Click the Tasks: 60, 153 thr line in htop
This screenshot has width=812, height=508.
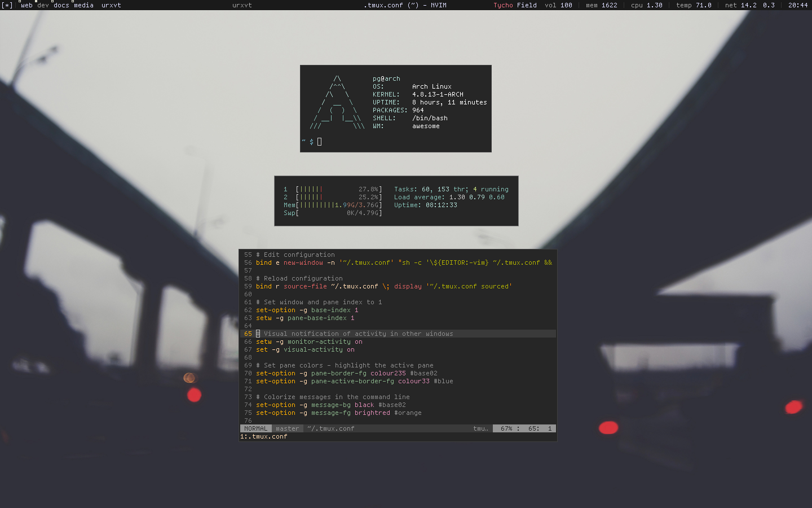(451, 189)
